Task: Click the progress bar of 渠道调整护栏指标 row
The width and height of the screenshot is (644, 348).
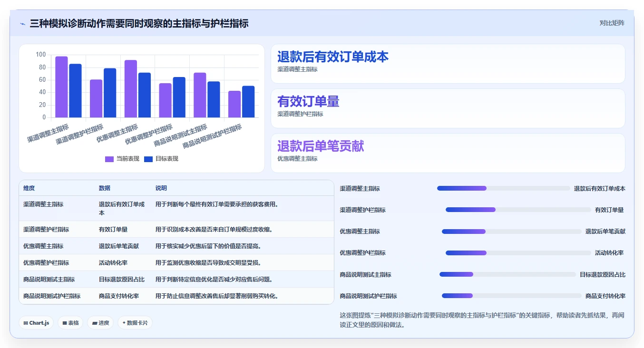Action: pos(518,210)
